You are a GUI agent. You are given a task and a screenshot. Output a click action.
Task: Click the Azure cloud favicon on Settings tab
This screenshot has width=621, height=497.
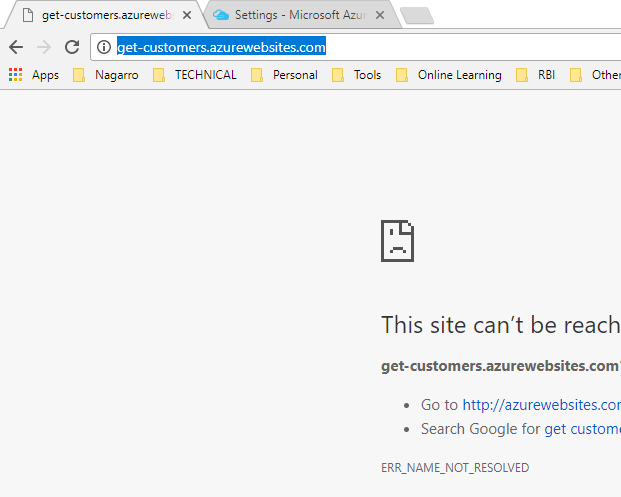[x=221, y=15]
